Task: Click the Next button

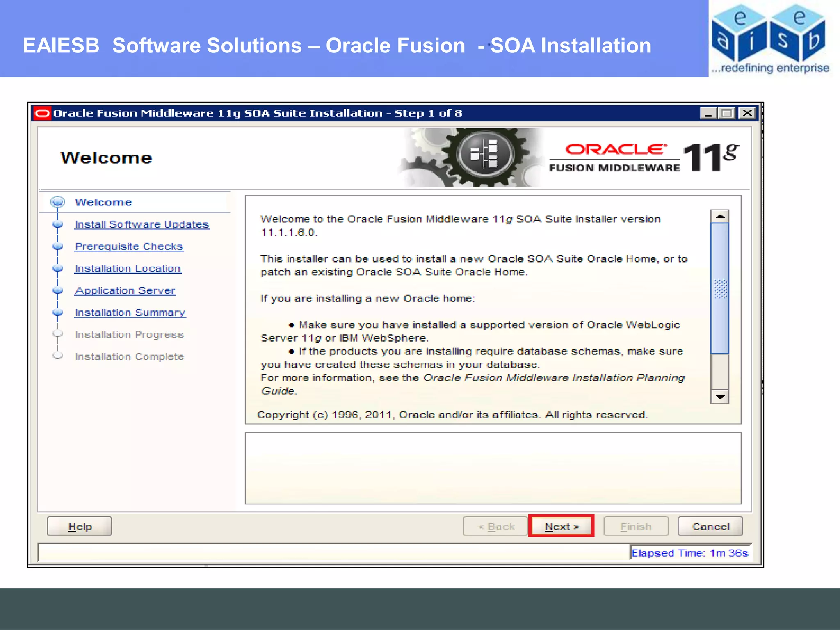Action: click(x=561, y=526)
